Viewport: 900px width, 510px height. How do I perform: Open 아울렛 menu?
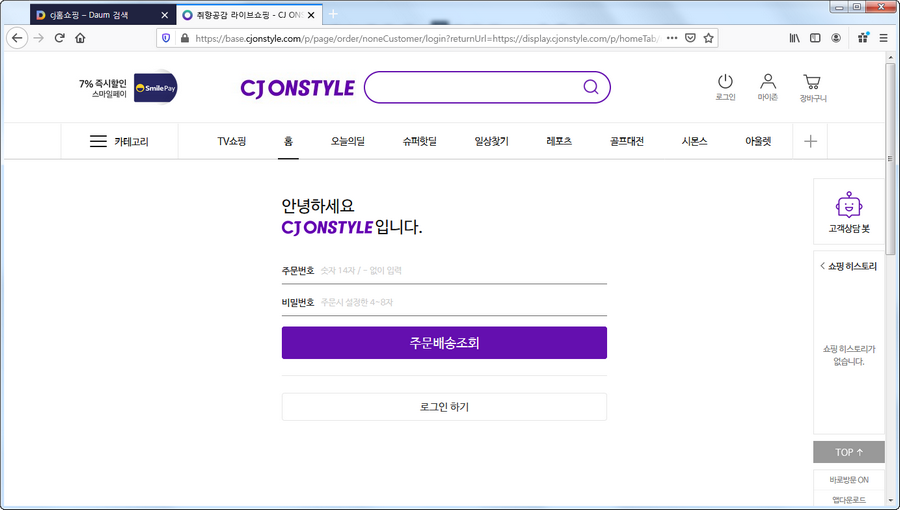pyautogui.click(x=758, y=141)
